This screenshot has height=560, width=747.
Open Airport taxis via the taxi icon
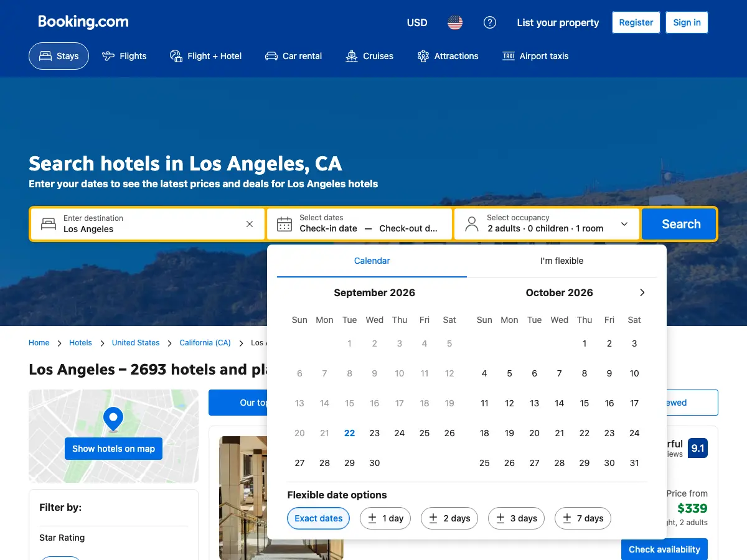coord(509,56)
